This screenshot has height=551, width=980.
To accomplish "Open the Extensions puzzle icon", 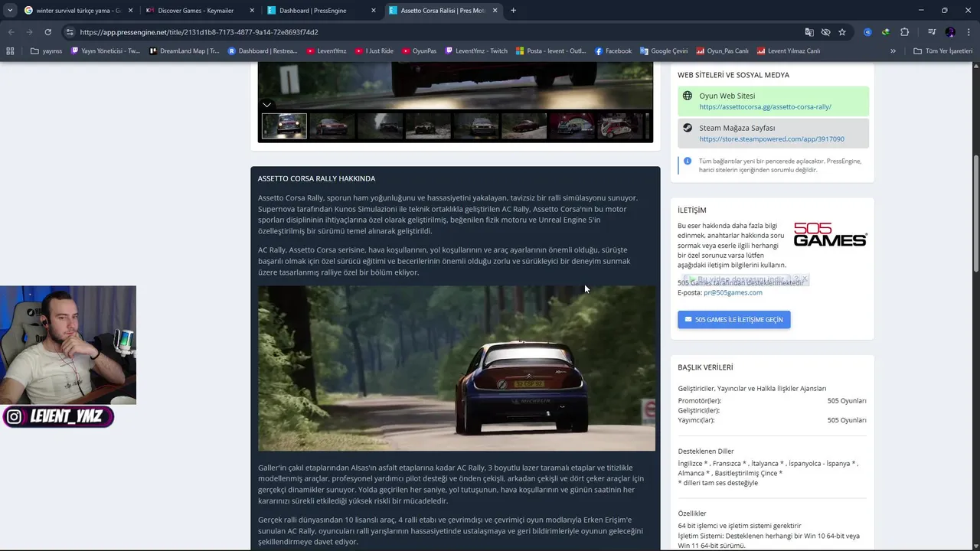I will (904, 32).
